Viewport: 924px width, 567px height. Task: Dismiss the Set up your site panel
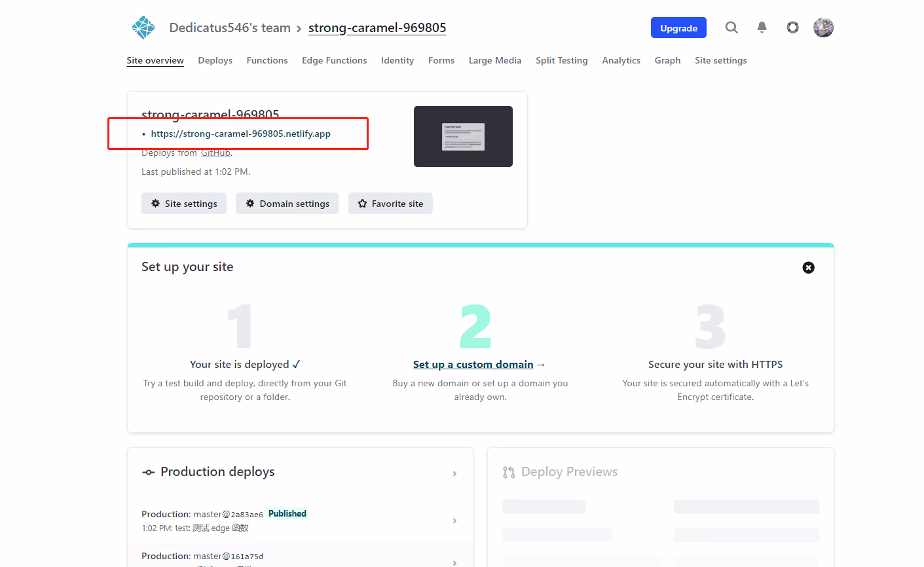(x=809, y=267)
